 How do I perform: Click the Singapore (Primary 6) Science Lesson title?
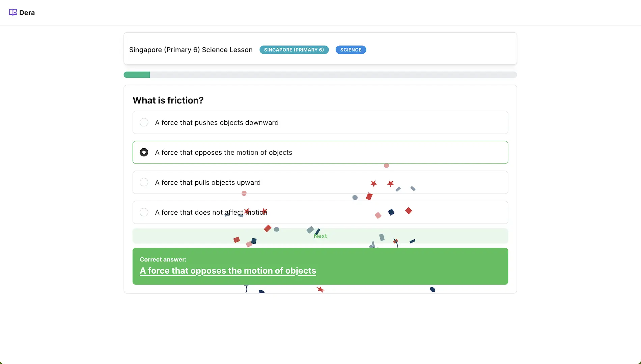tap(191, 50)
